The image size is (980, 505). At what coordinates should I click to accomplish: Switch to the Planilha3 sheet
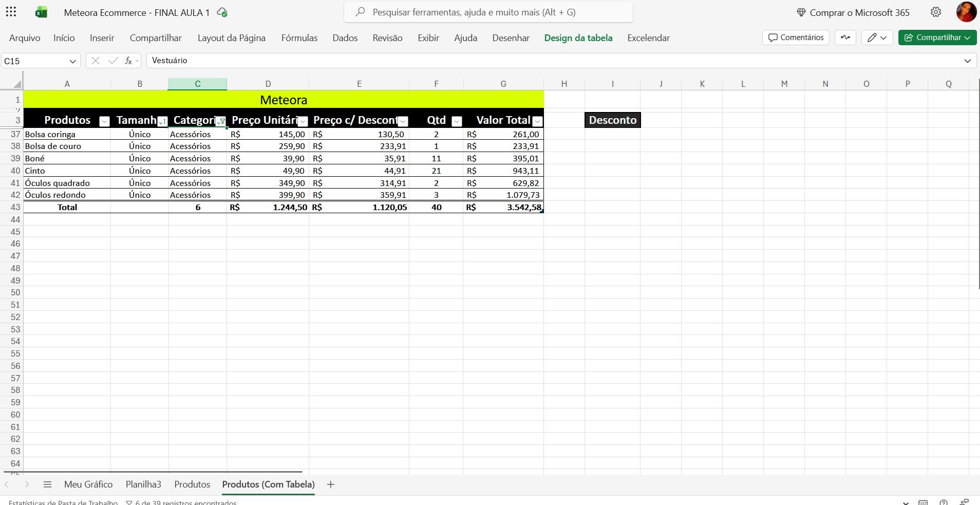coord(143,484)
